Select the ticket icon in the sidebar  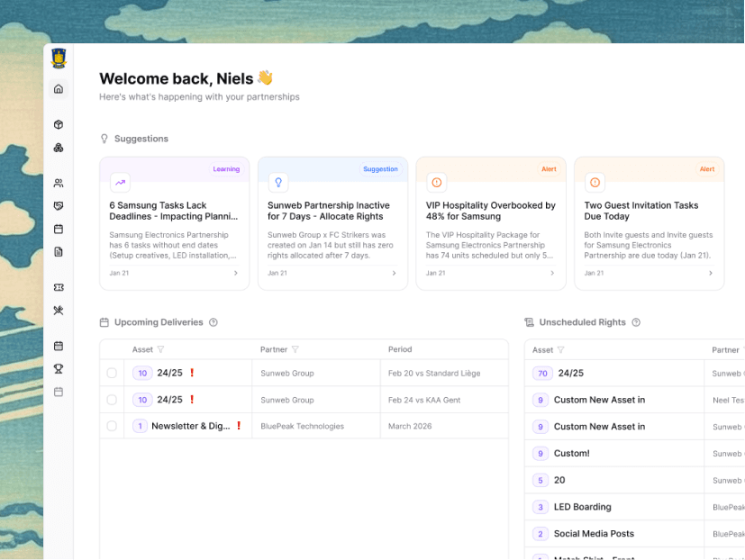(x=58, y=286)
